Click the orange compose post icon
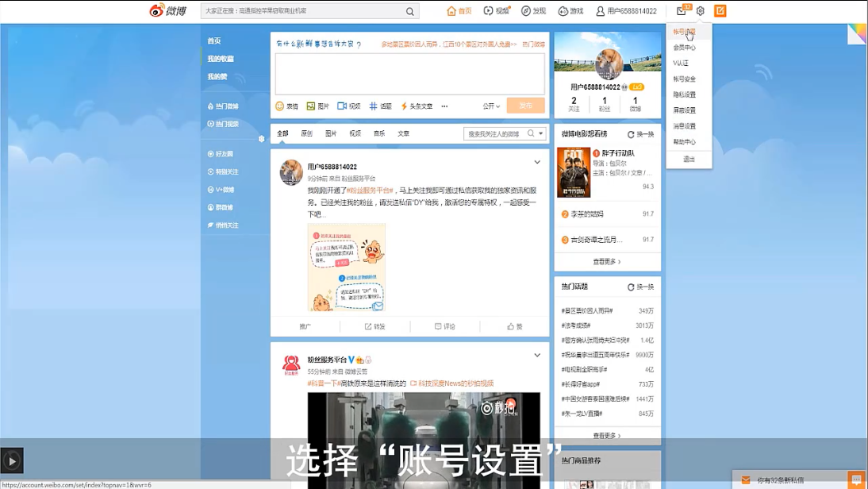 pyautogui.click(x=720, y=11)
